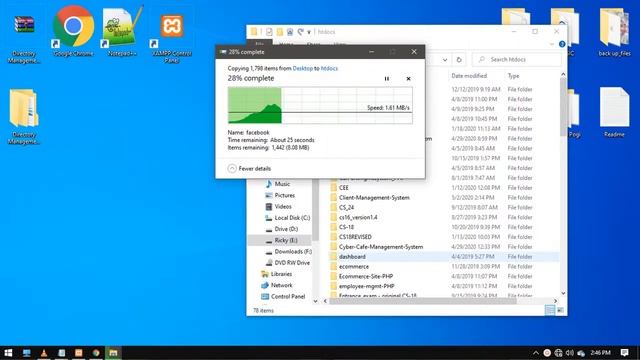Pause the file copy operation
Viewport: 640px width, 360px height.
[387, 79]
